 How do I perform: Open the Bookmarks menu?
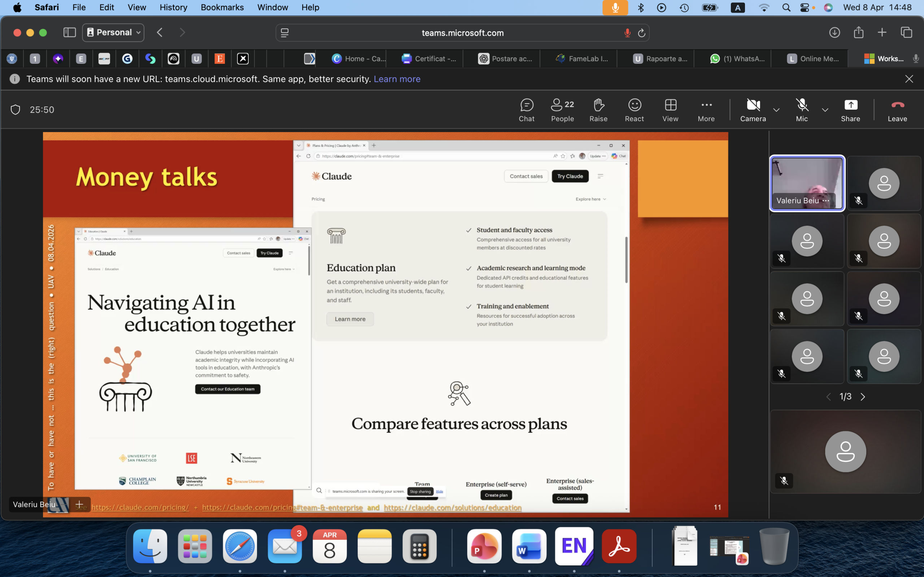click(222, 7)
